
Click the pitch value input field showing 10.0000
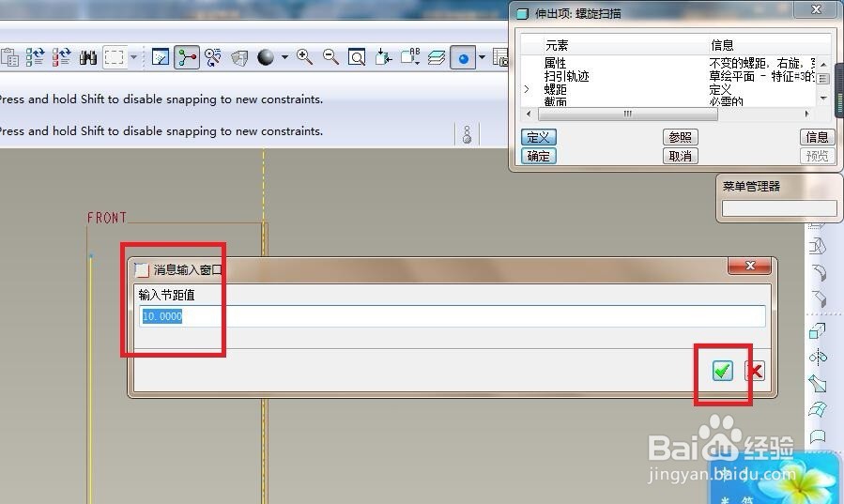(x=453, y=316)
